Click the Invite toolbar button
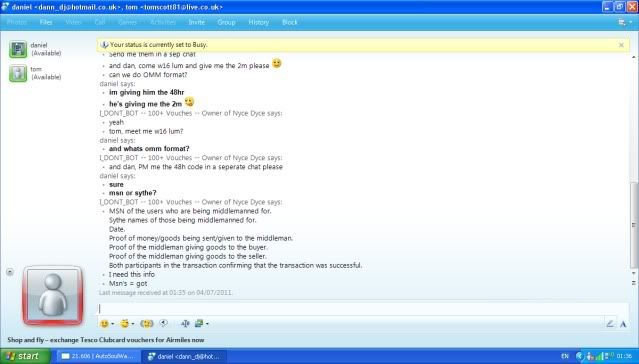639x364 pixels. click(x=196, y=22)
